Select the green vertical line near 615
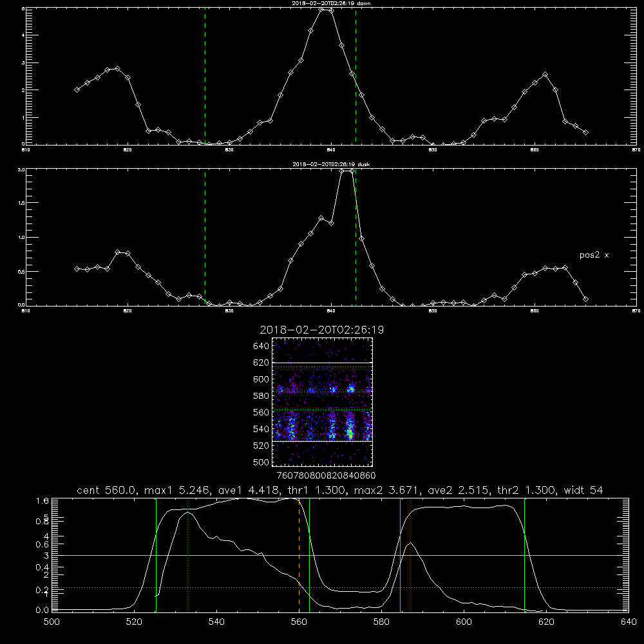Viewport: 644px width, 644px height. point(524,555)
